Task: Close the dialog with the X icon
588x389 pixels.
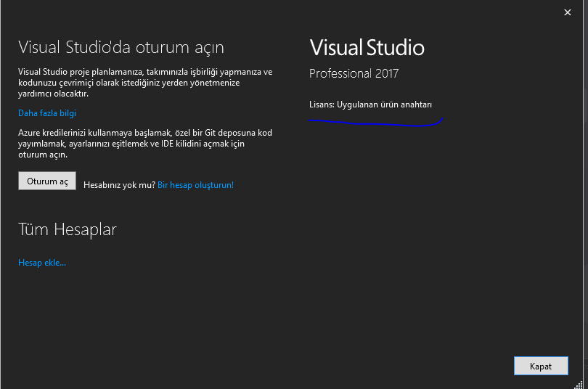Action: pos(568,12)
